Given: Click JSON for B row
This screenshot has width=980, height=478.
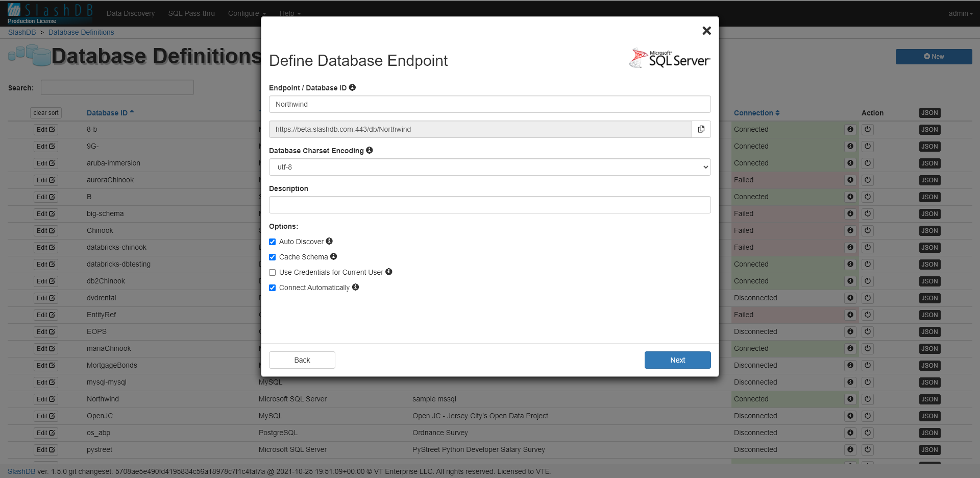Looking at the screenshot, I should (929, 197).
